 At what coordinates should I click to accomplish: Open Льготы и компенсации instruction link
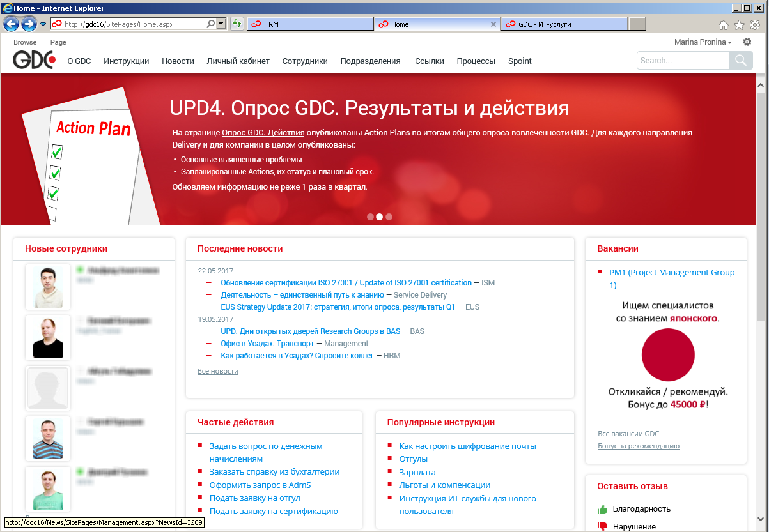(x=445, y=485)
